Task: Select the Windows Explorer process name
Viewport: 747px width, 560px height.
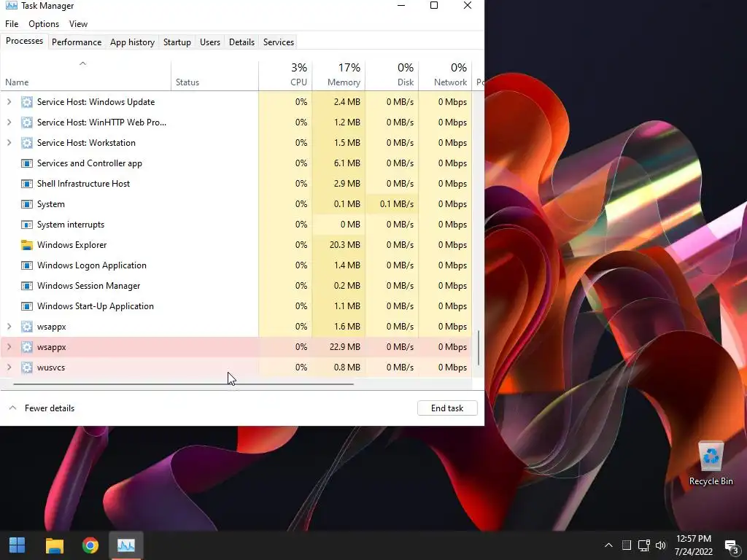Action: coord(72,245)
